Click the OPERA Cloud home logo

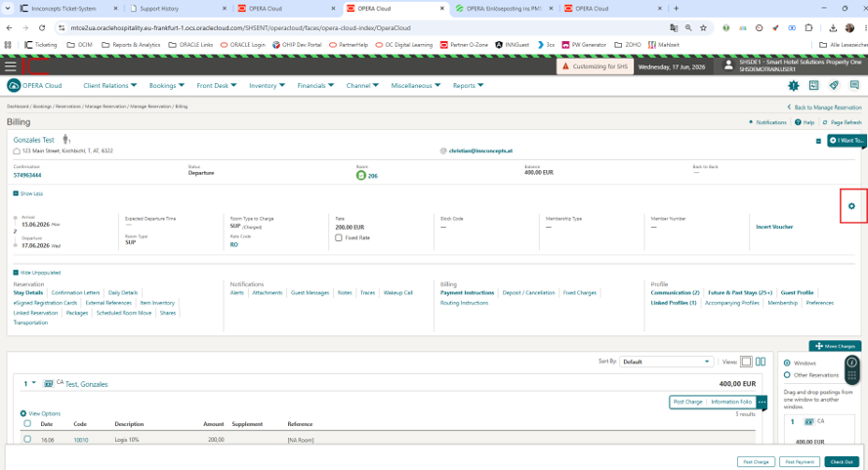click(14, 85)
